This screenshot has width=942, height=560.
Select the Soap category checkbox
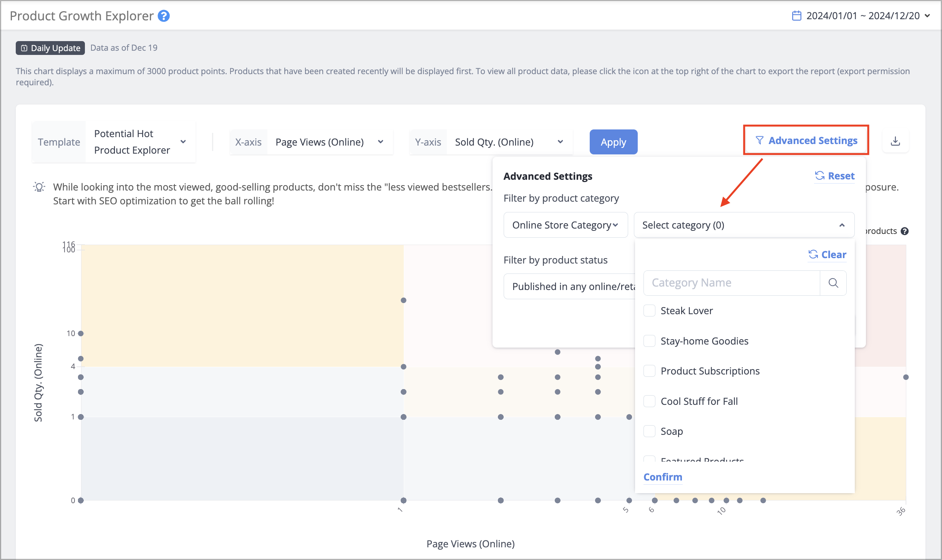tap(649, 431)
